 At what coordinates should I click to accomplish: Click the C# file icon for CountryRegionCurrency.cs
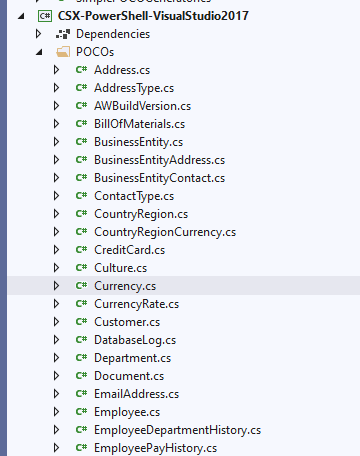(x=81, y=232)
